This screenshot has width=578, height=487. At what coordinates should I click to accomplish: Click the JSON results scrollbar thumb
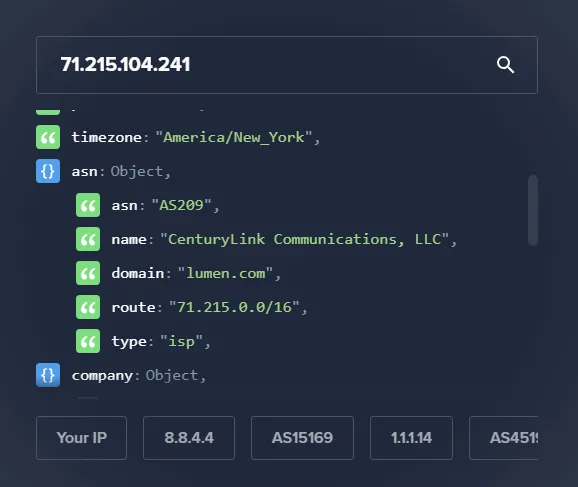(x=533, y=210)
